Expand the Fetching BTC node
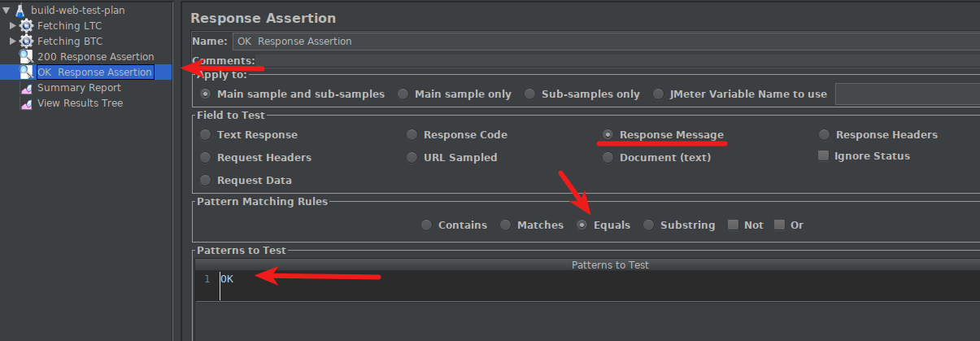The image size is (980, 341). (13, 41)
